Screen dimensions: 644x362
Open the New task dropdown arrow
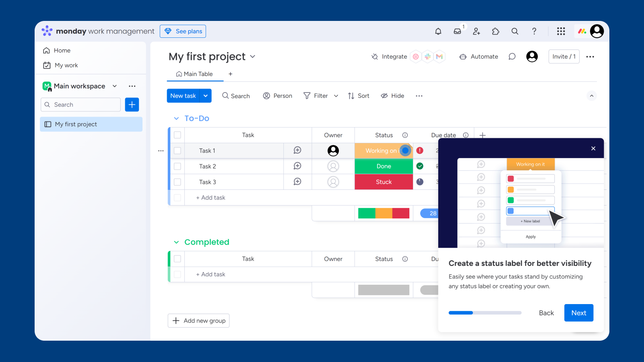tap(206, 96)
